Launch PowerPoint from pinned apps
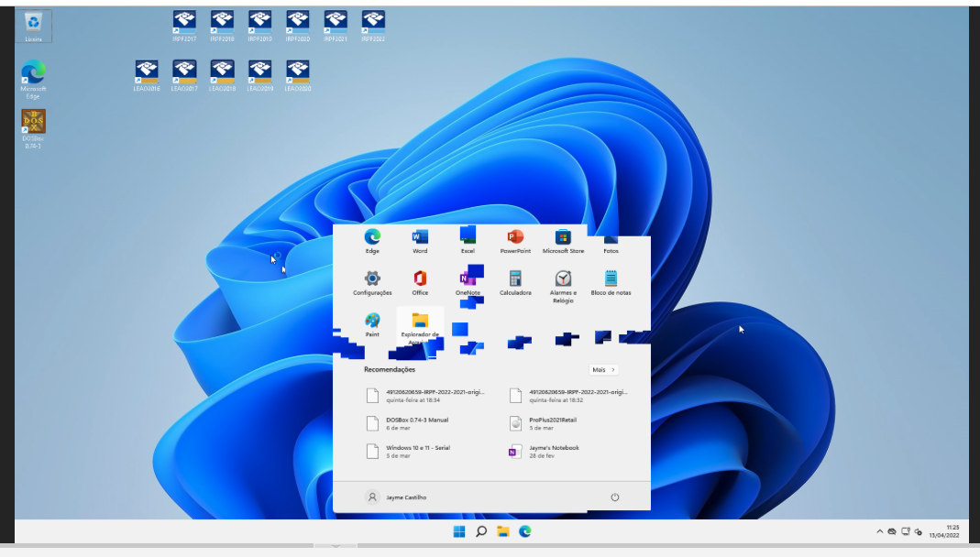980x557 pixels. click(515, 238)
